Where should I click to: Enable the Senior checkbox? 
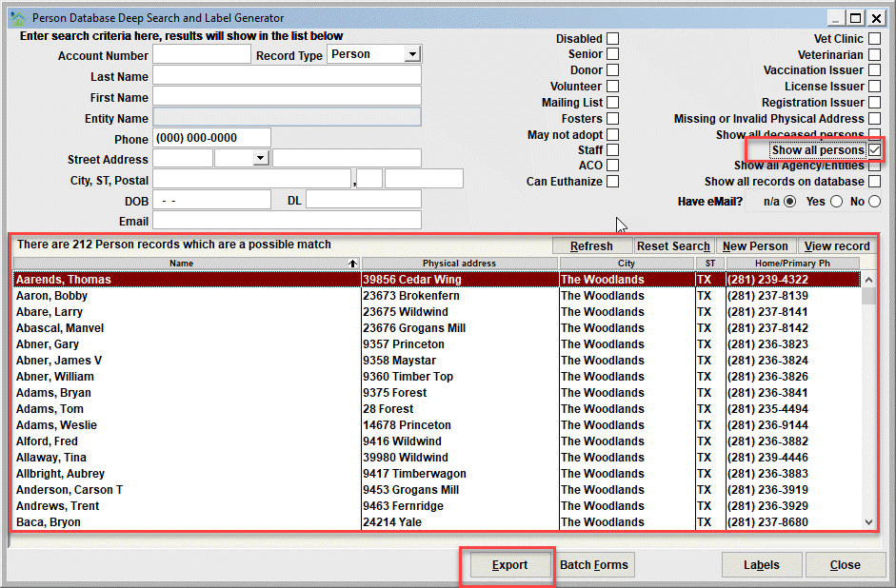[612, 53]
